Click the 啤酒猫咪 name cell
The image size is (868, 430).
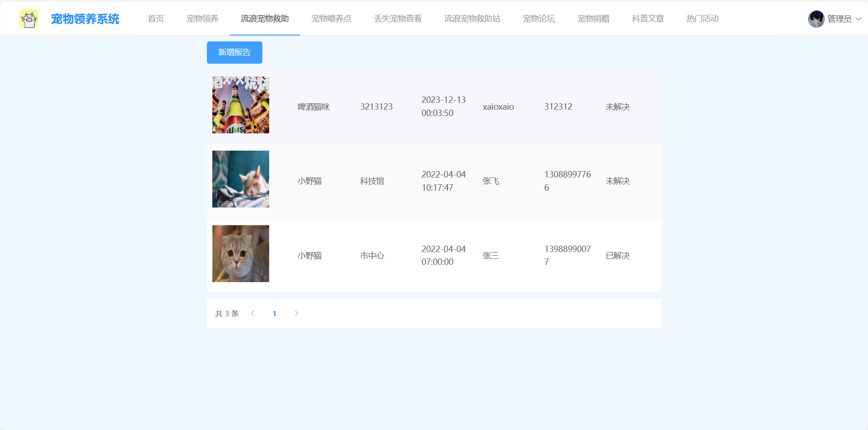314,107
